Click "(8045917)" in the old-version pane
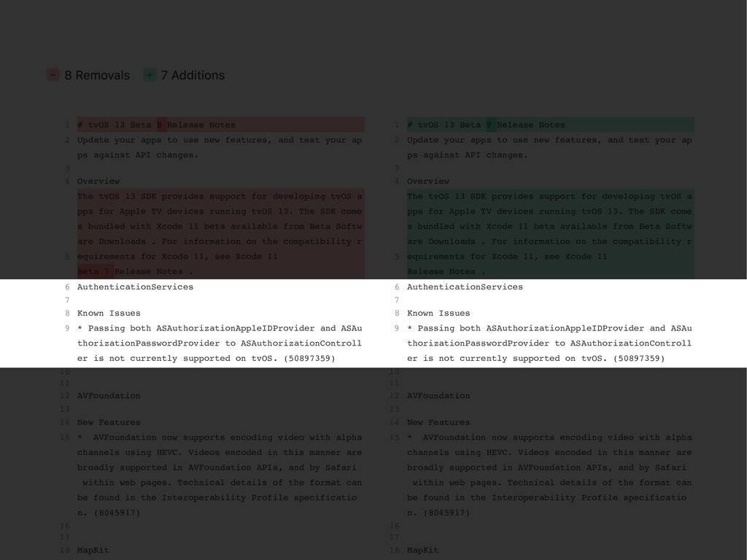Screen dimensions: 747x560 coord(117,513)
